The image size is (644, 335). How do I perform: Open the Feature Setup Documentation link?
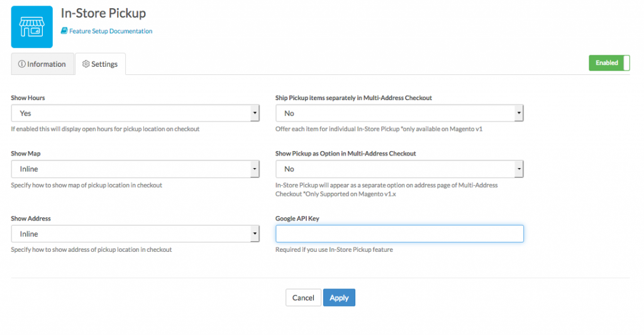click(111, 31)
